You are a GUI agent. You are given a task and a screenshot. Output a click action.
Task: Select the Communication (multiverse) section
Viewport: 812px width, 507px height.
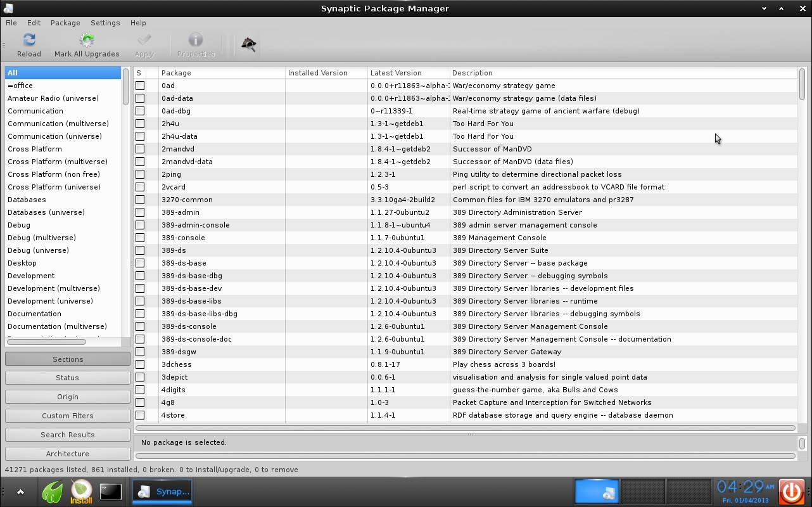tap(63, 124)
